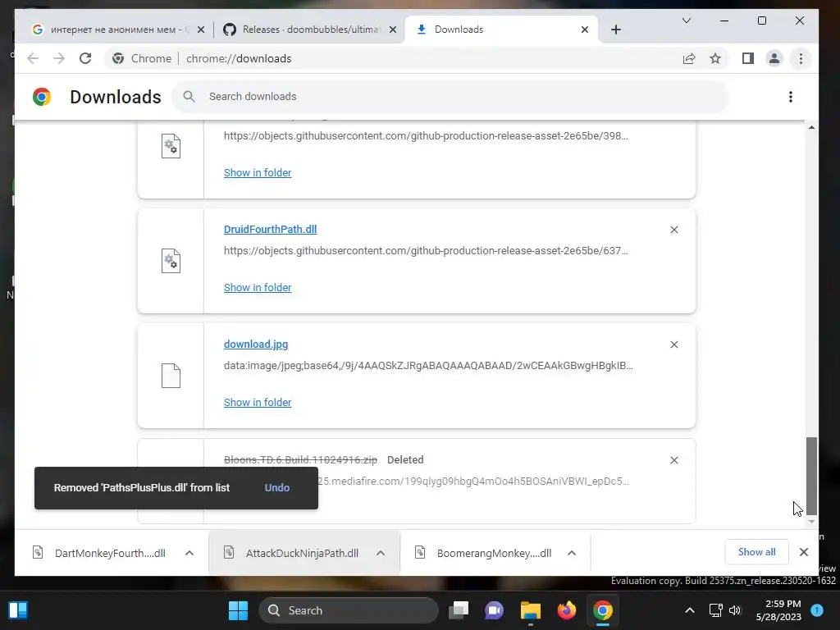Image resolution: width=840 pixels, height=630 pixels.
Task: Remove download.jpg from the list
Action: point(674,345)
